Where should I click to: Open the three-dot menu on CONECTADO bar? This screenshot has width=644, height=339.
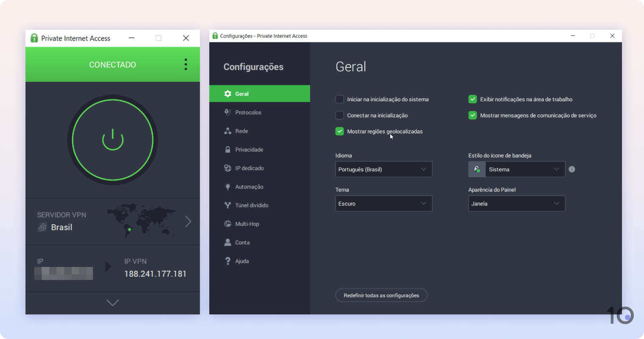tap(186, 64)
